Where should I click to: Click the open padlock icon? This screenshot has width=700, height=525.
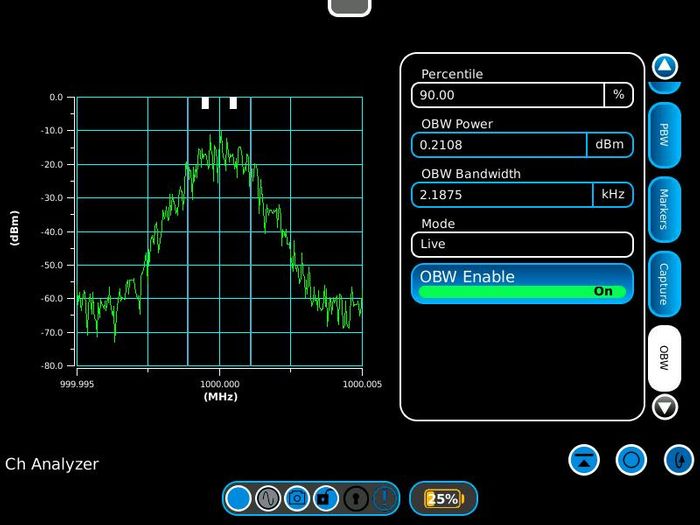(326, 498)
